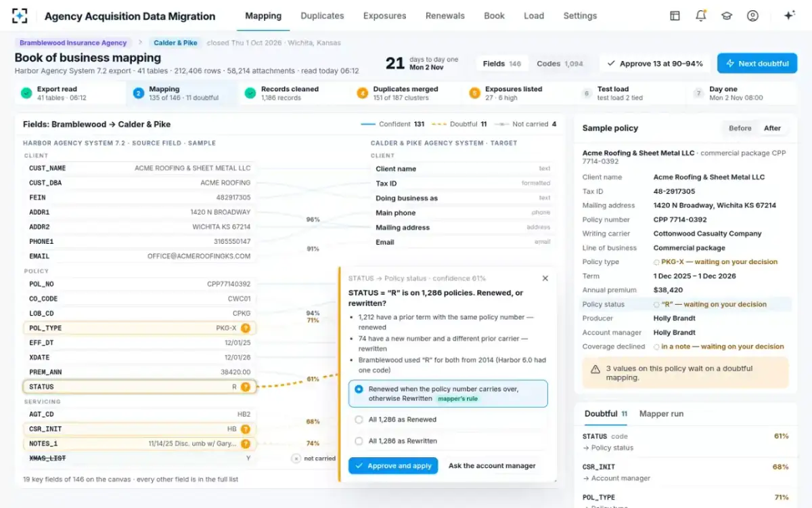
Task: Switch sample policy to After
Action: [772, 128]
